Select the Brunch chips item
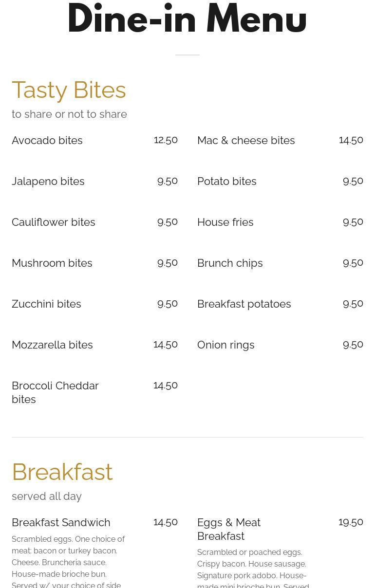The image size is (375, 588). coord(230,263)
